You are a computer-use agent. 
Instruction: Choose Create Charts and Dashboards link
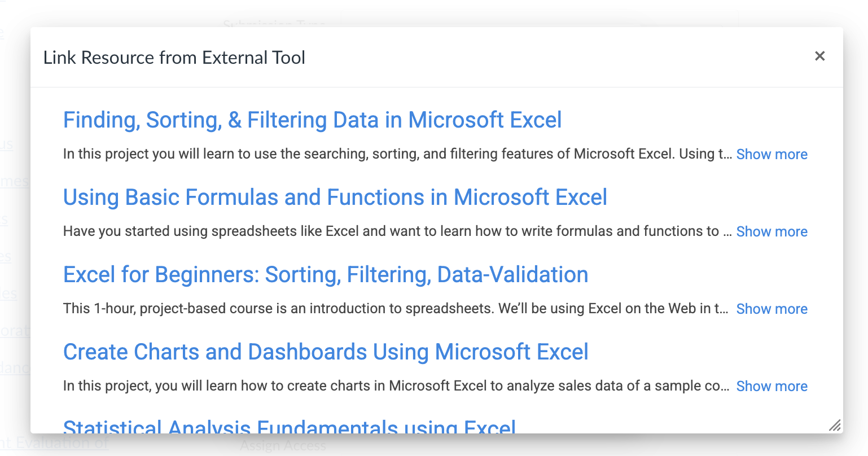coord(326,352)
